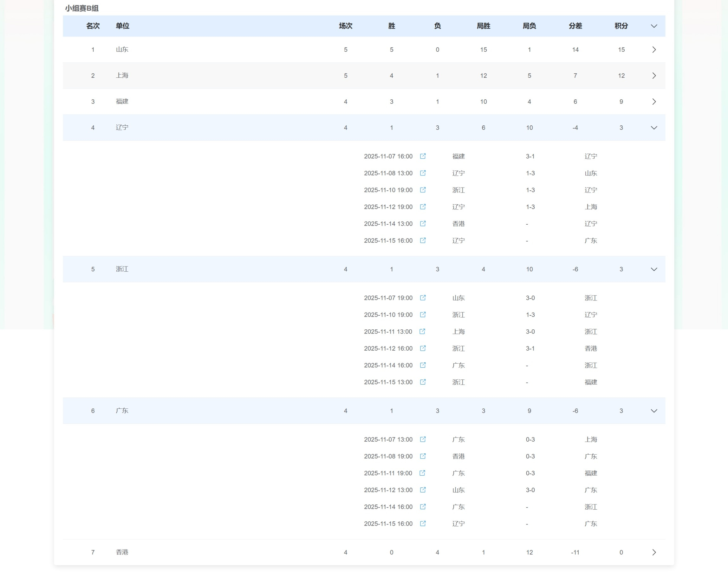This screenshot has width=728, height=580.
Task: Click link icon for 浙江 vs 香港 match
Action: tap(423, 348)
